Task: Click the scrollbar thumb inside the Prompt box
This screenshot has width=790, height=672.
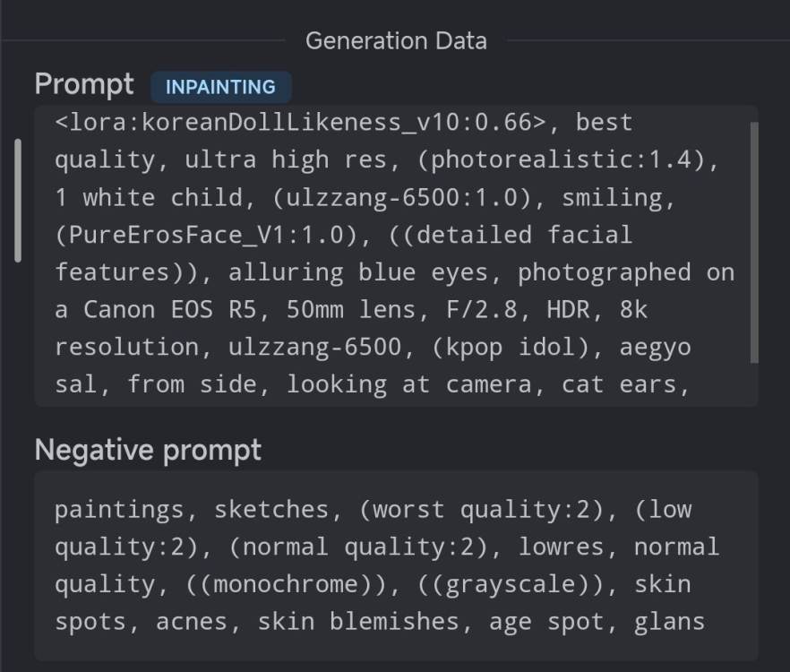Action: coord(754,243)
